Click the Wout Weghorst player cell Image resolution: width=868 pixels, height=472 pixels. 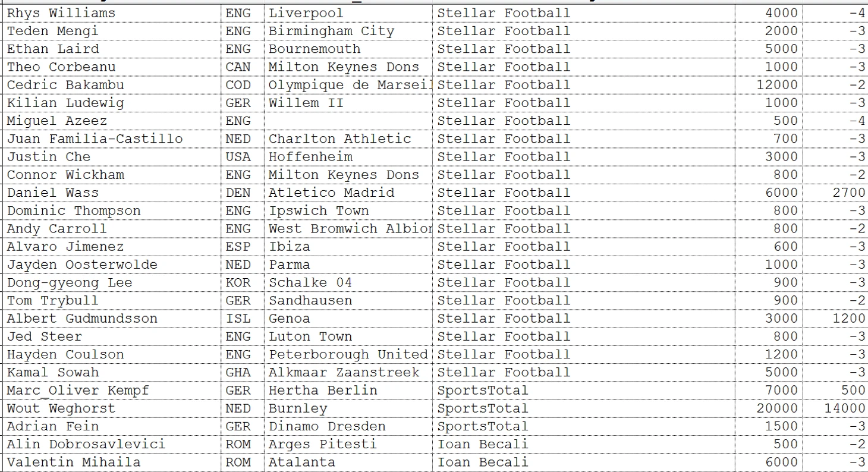click(x=111, y=408)
